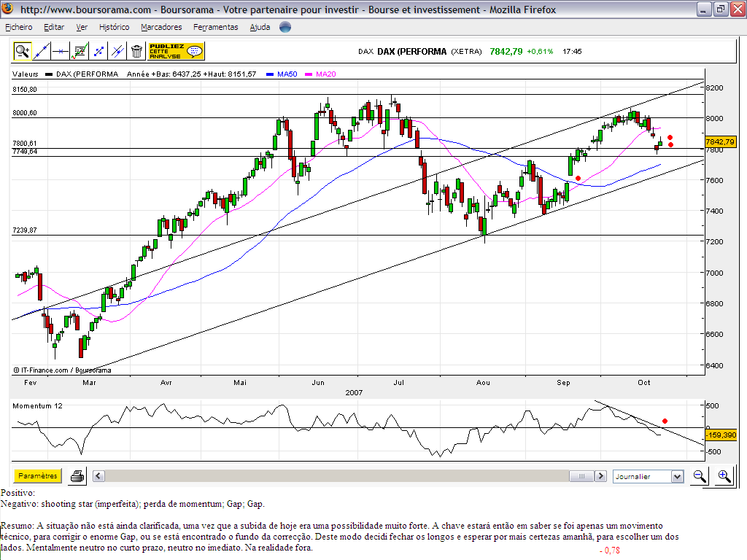Click the +0,61% change value
This screenshot has height=560, width=747.
coord(540,52)
